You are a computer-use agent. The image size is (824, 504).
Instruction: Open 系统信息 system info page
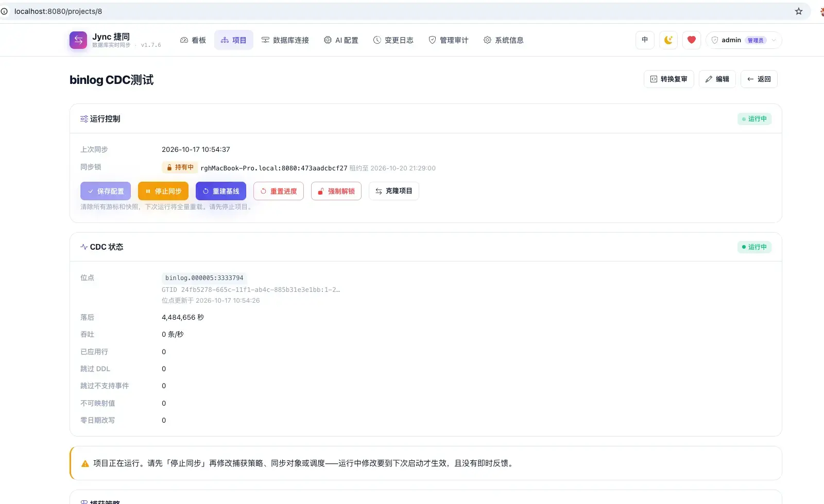point(504,40)
